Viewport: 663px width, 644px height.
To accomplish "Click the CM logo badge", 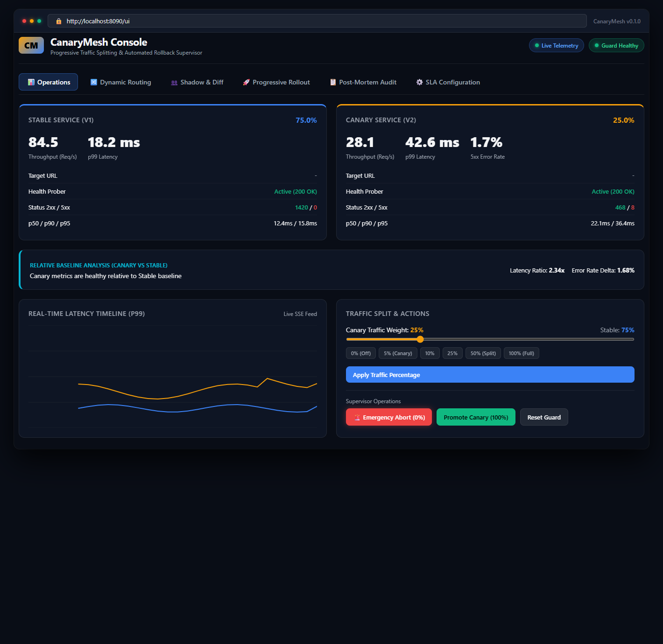I will (x=31, y=45).
